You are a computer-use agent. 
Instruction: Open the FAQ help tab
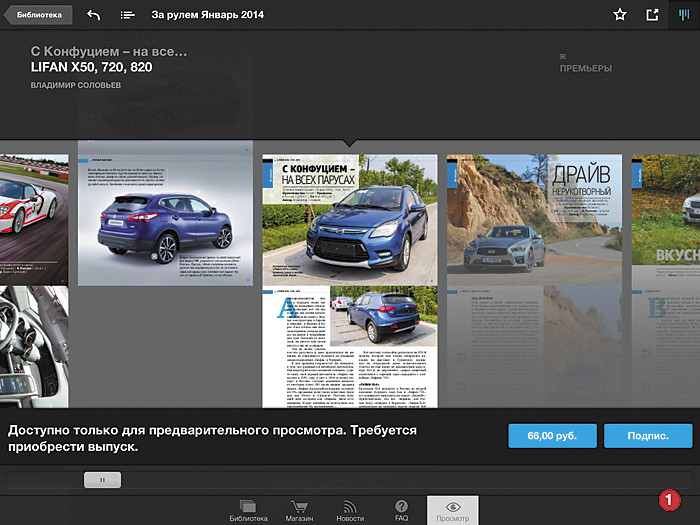(x=401, y=510)
